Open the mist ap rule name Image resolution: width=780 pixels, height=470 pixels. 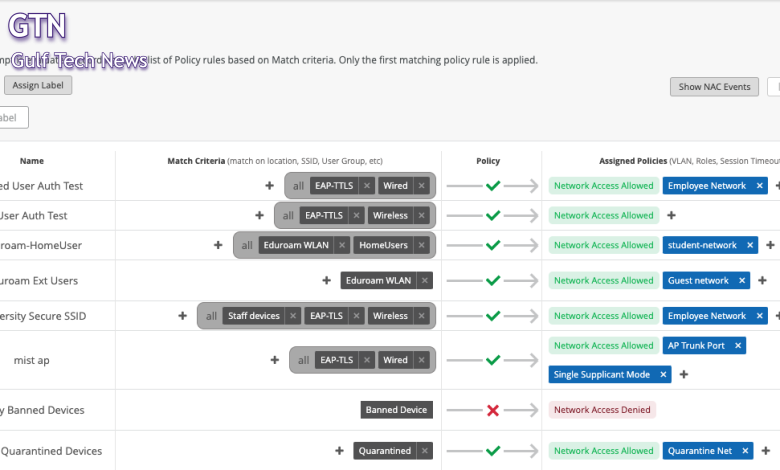click(32, 360)
